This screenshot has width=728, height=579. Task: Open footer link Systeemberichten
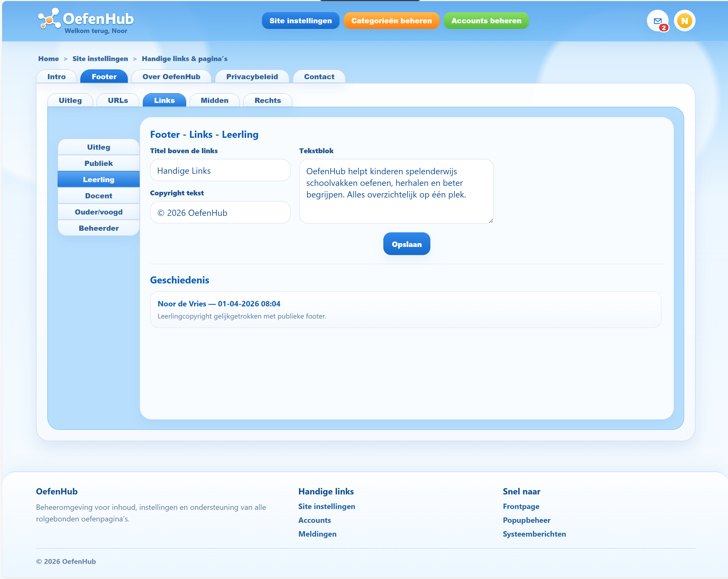(x=534, y=534)
